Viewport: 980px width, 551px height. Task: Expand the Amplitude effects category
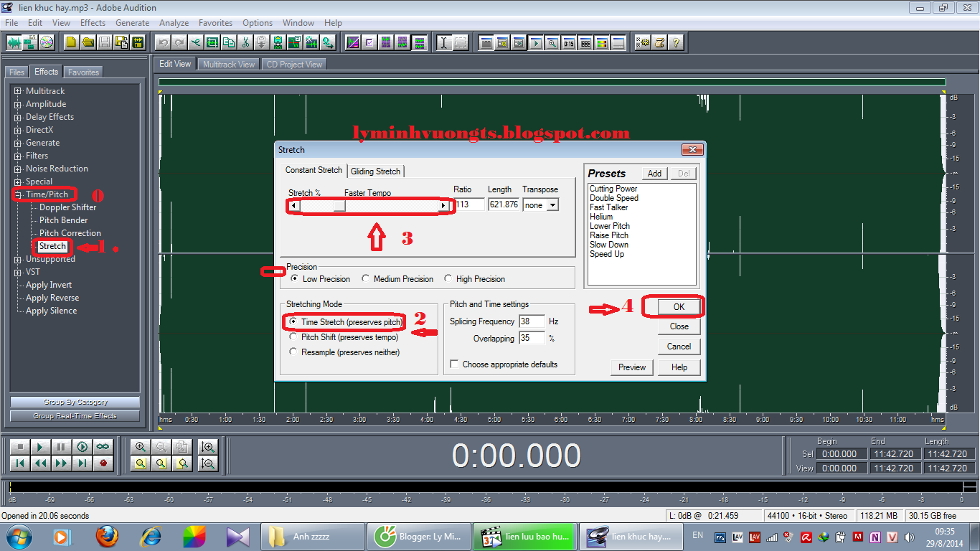coord(18,104)
